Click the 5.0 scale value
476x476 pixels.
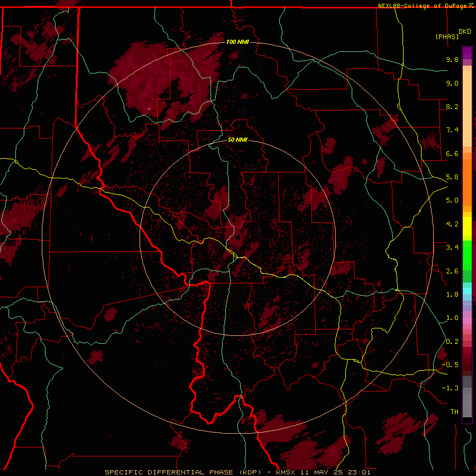pyautogui.click(x=452, y=200)
